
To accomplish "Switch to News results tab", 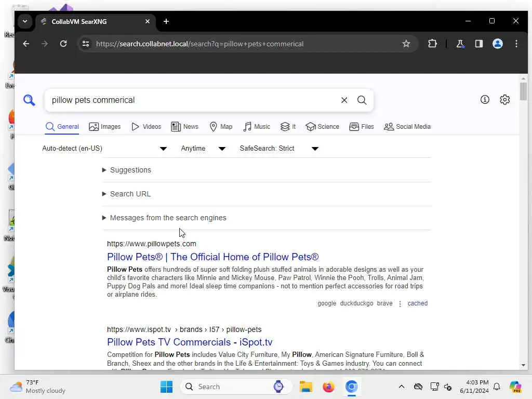I will click(184, 127).
